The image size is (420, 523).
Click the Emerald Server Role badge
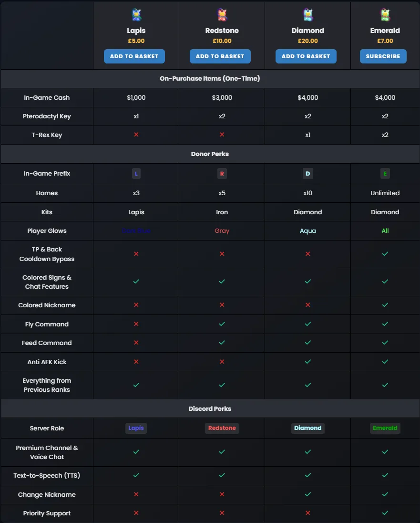[x=385, y=428]
